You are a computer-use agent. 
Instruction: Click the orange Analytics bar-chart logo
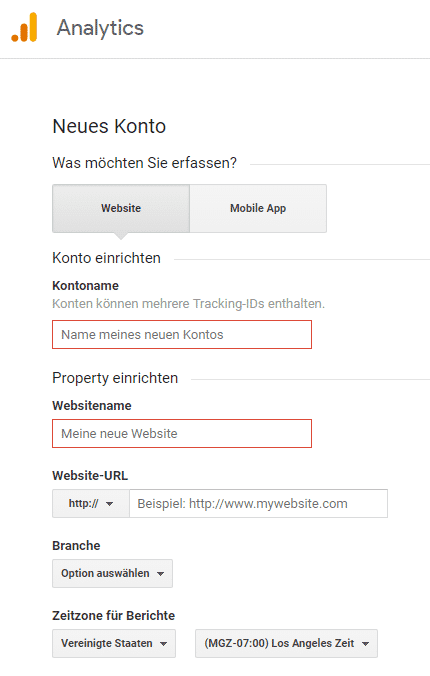tap(24, 27)
